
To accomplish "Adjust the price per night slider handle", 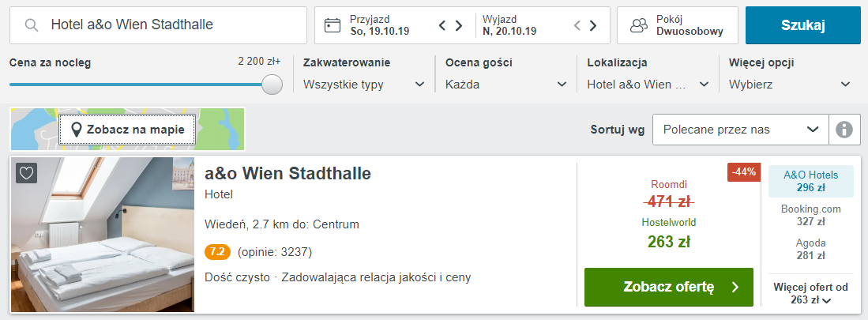I will (x=272, y=85).
